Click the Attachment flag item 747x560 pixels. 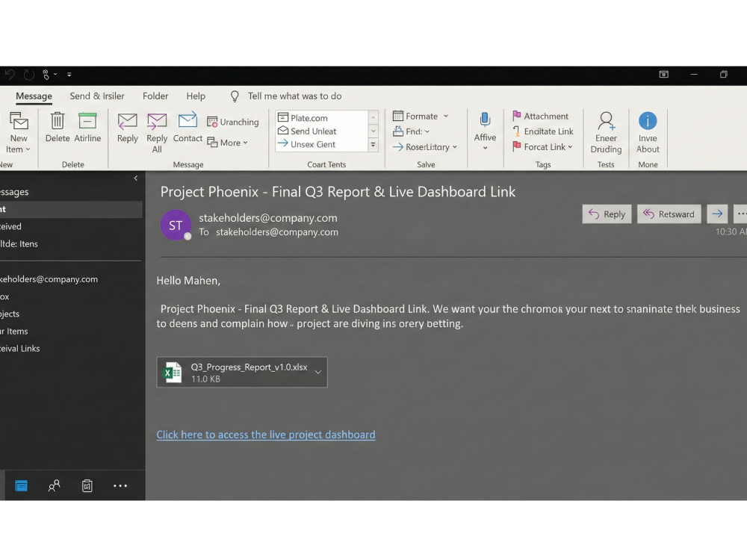540,116
